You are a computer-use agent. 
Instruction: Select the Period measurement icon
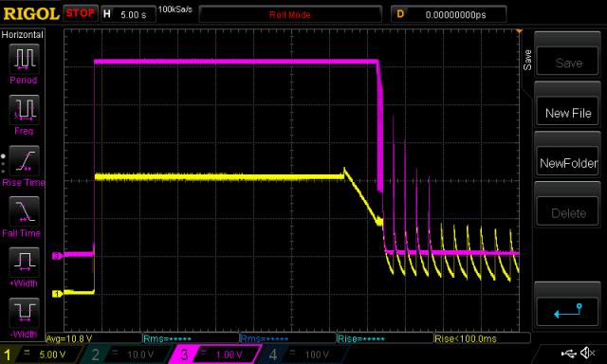coord(24,59)
